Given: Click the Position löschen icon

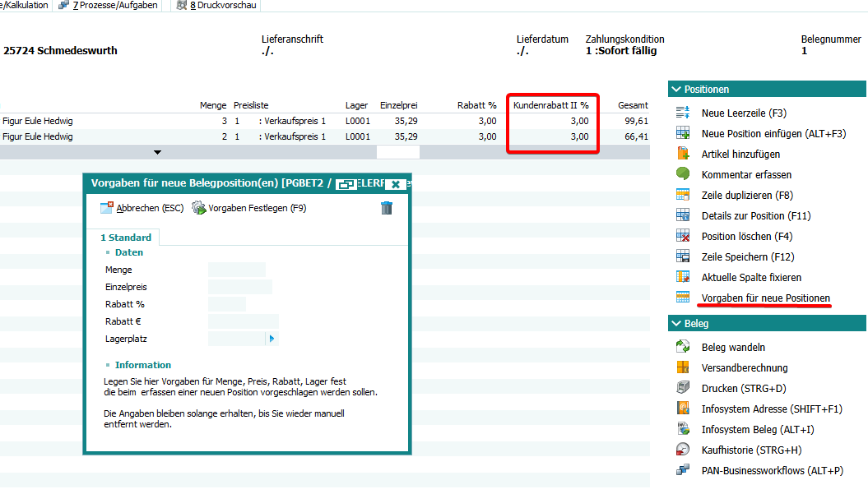Looking at the screenshot, I should (682, 236).
